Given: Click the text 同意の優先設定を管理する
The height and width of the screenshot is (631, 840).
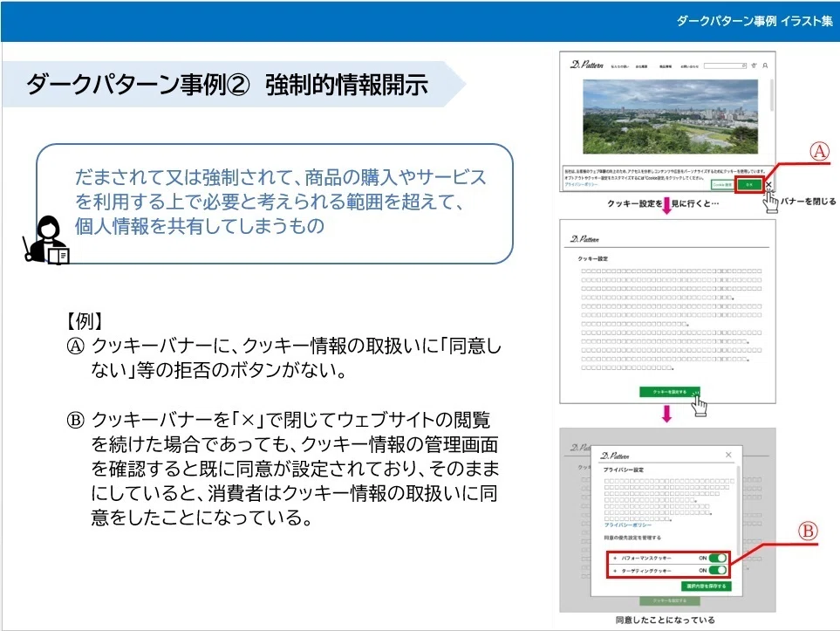Looking at the screenshot, I should (x=632, y=538).
